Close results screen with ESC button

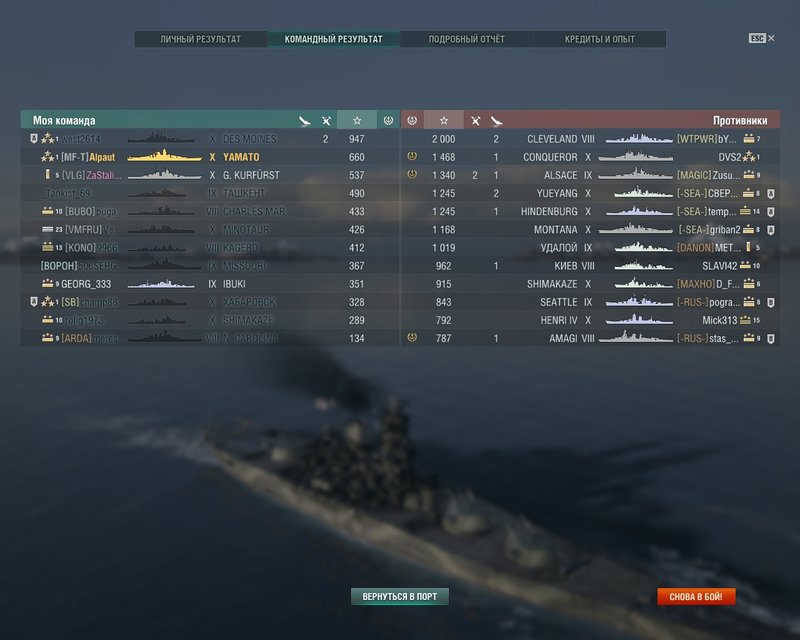click(762, 38)
